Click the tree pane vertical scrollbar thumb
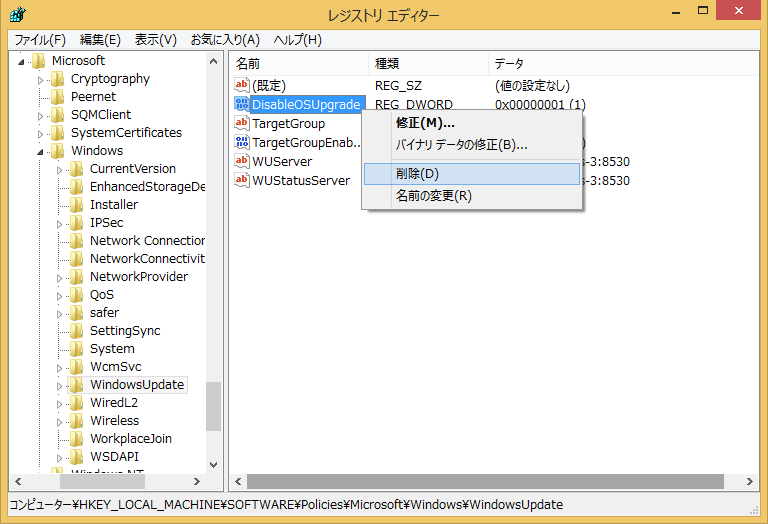The width and height of the screenshot is (768, 524). click(x=214, y=406)
